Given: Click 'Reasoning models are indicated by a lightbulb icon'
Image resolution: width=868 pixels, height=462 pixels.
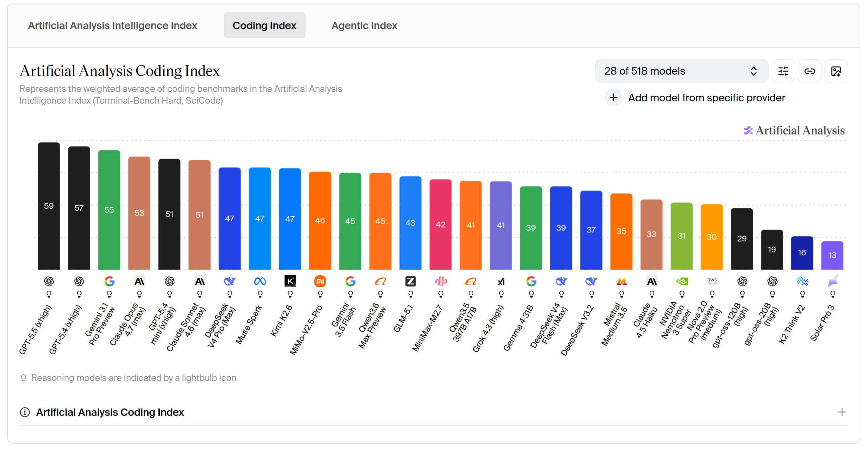Looking at the screenshot, I should point(134,378).
